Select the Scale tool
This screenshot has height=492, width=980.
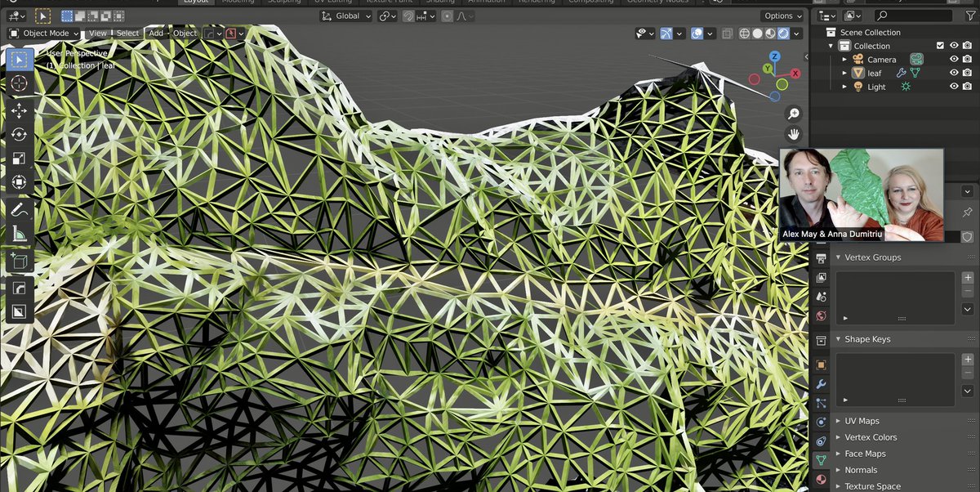coord(20,159)
